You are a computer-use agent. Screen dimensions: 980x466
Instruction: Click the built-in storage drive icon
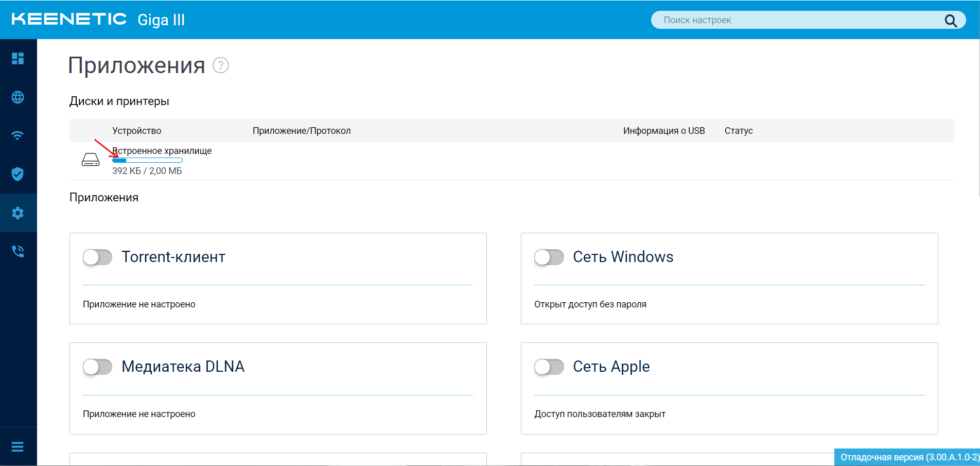[91, 160]
